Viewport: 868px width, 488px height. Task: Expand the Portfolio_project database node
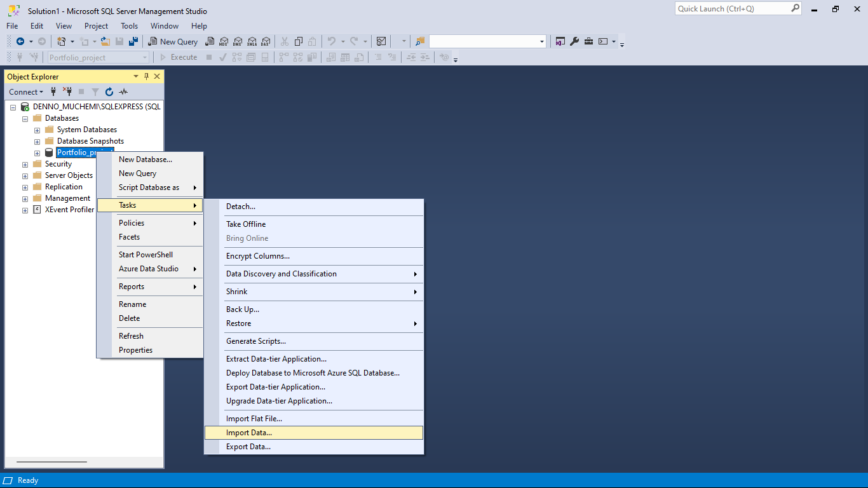(x=37, y=152)
